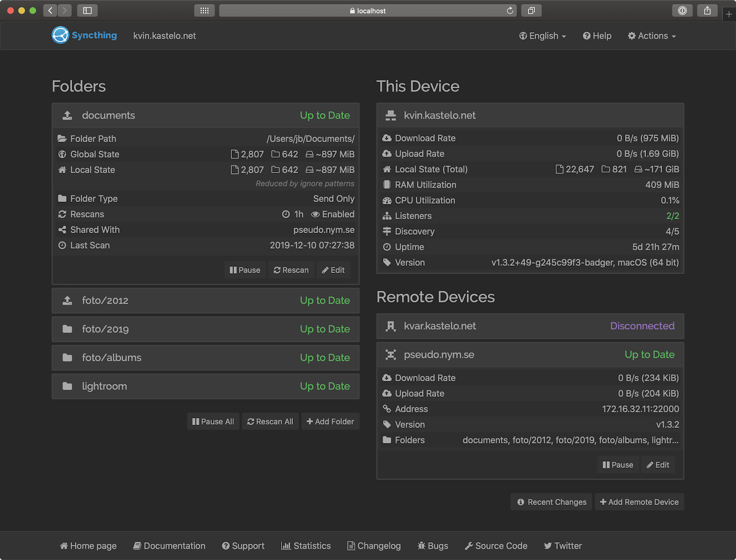
Task: Click the Safari address bar showing localhost
Action: click(368, 10)
